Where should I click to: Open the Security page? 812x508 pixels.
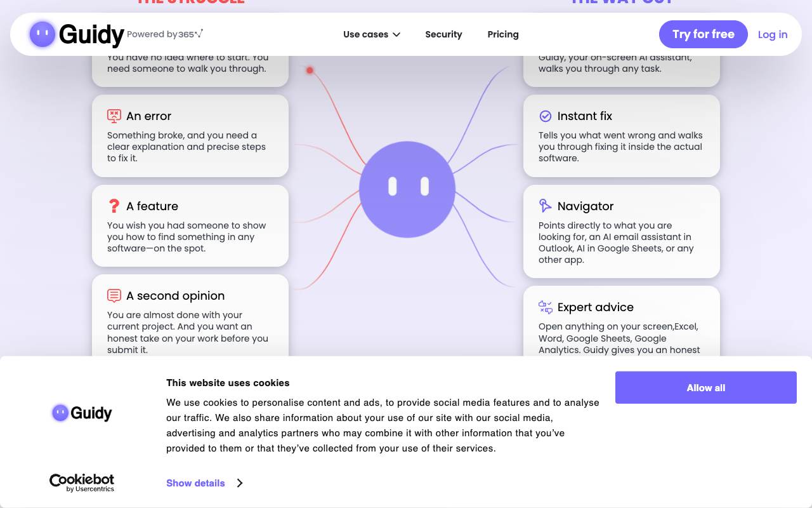443,34
